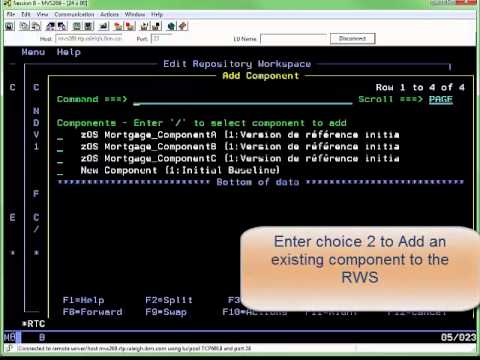Open Keyboard Remap toolbar icon
Viewport: 480px width, 360px height.
point(104,26)
